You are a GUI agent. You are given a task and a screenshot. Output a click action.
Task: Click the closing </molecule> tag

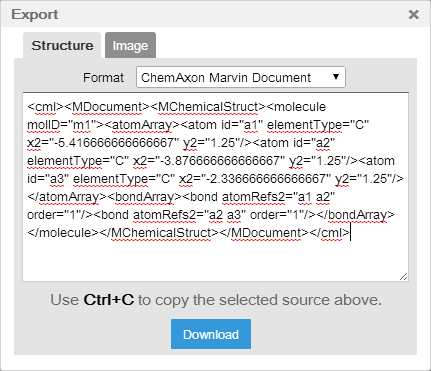click(63, 233)
